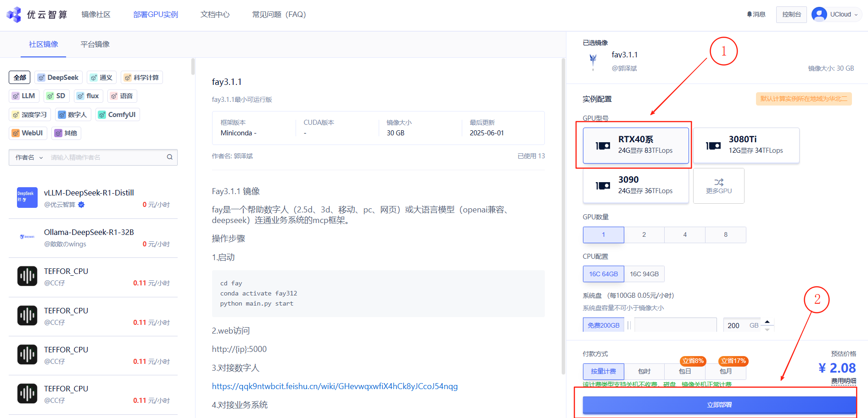Viewport: 868px width, 418px height.
Task: Filter images by the SD tag
Action: tap(56, 96)
